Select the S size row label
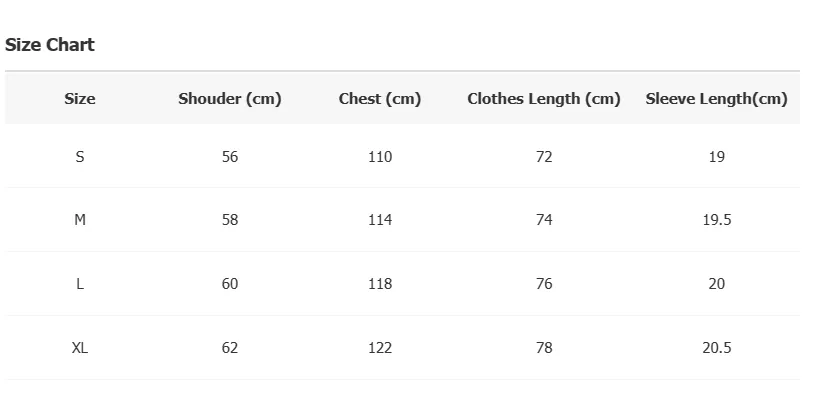 [80, 157]
